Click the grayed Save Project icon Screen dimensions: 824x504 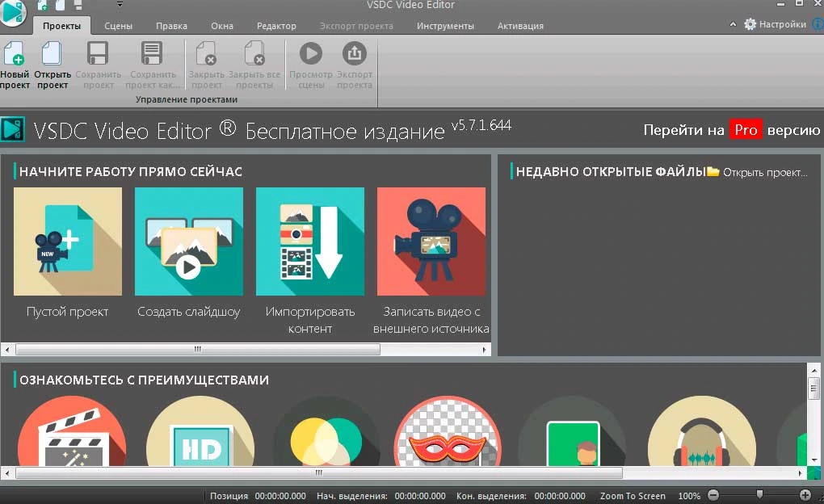98,53
